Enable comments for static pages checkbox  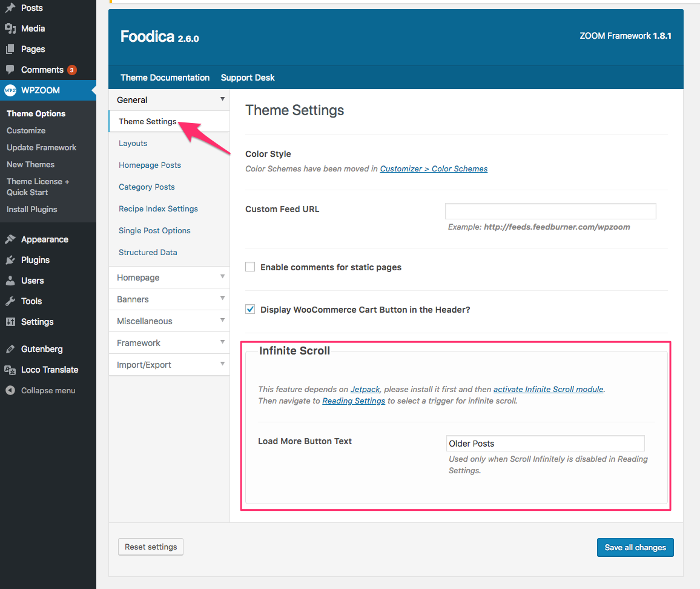point(250,267)
